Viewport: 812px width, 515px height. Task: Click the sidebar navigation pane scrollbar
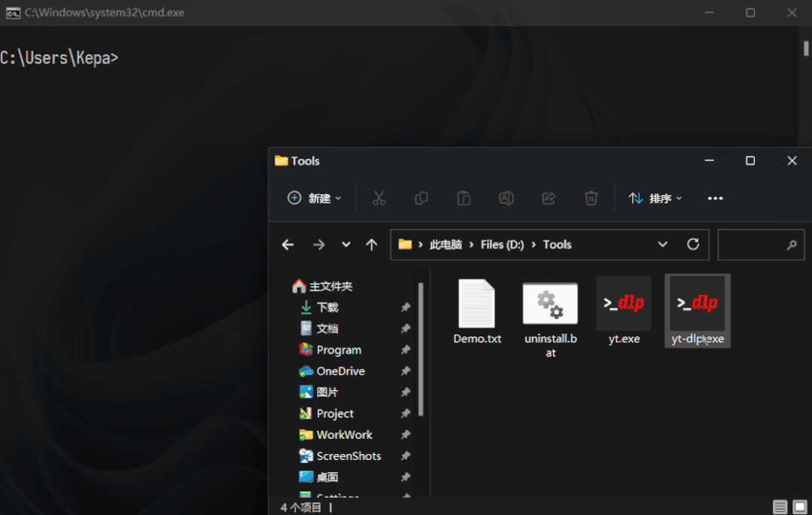pyautogui.click(x=421, y=349)
